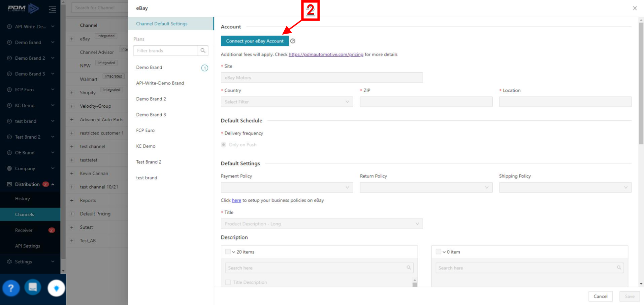Open the Payment Policy dropdown
The image size is (644, 305).
pyautogui.click(x=287, y=187)
